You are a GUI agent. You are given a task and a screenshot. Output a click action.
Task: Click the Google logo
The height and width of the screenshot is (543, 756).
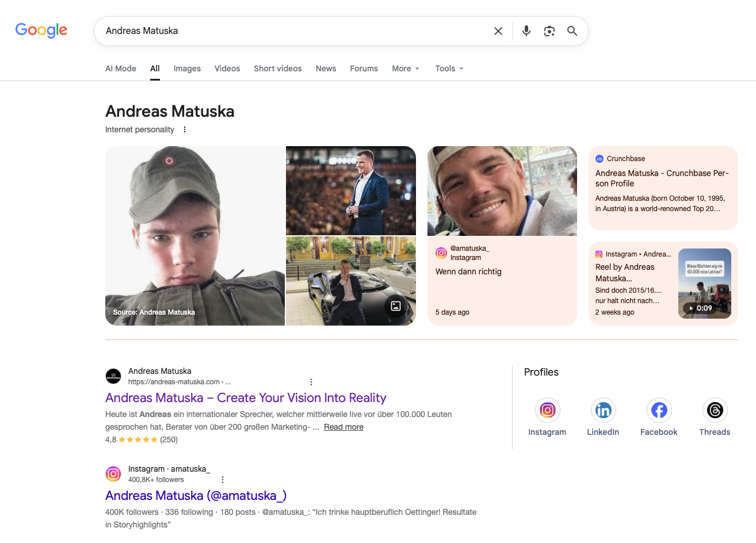(41, 30)
